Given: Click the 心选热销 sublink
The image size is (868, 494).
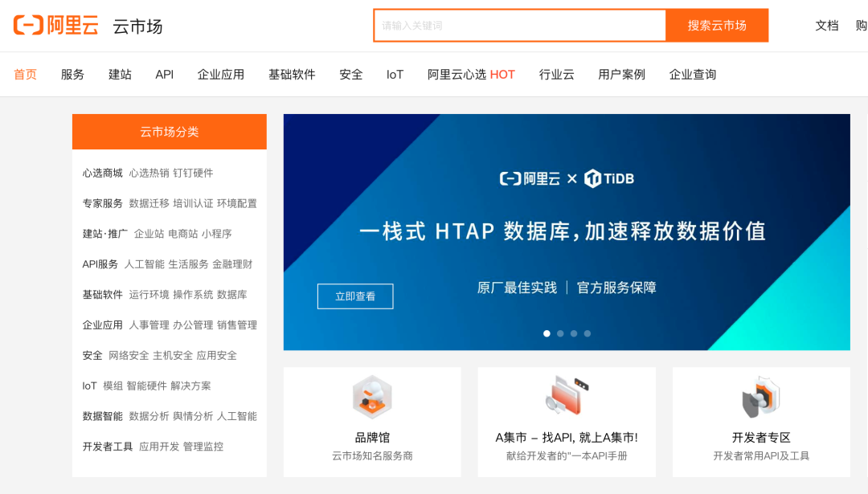Looking at the screenshot, I should (x=149, y=174).
